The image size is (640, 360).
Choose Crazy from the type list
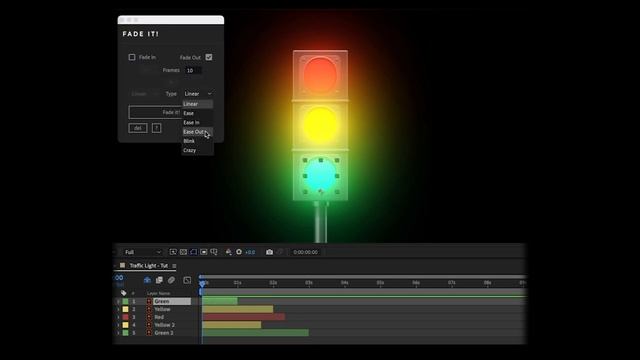[197, 150]
